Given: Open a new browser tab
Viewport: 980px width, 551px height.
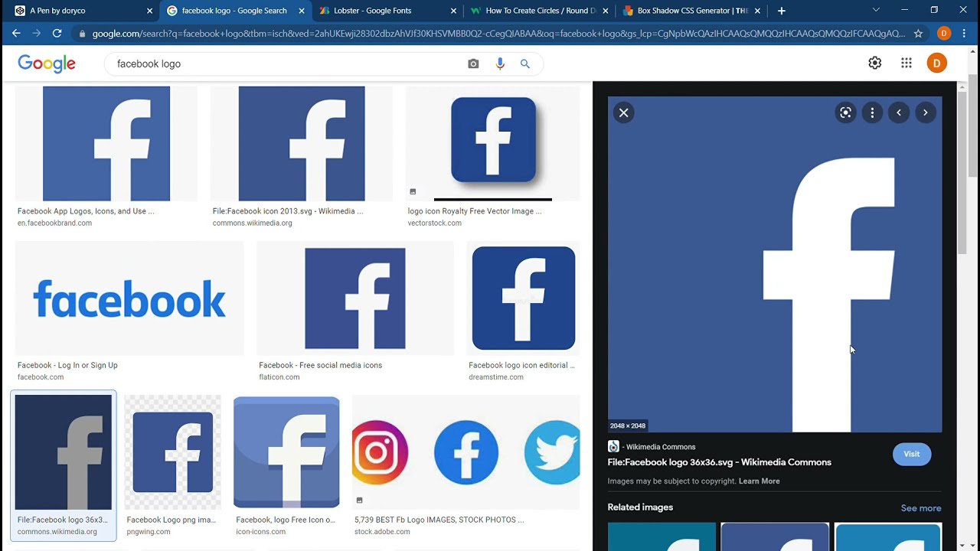Looking at the screenshot, I should 782,11.
